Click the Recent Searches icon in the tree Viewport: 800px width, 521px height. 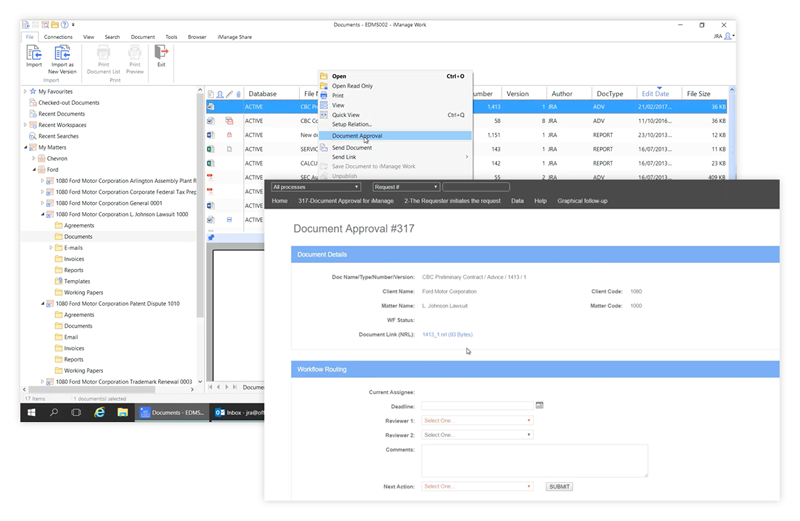[33, 136]
